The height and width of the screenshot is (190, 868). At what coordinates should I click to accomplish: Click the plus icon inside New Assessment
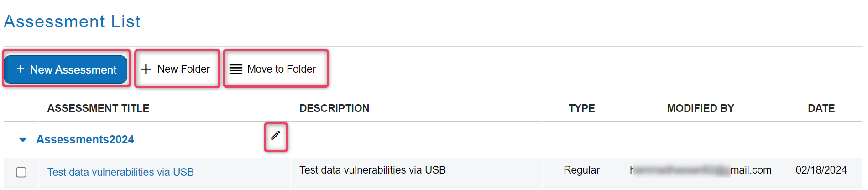(20, 69)
